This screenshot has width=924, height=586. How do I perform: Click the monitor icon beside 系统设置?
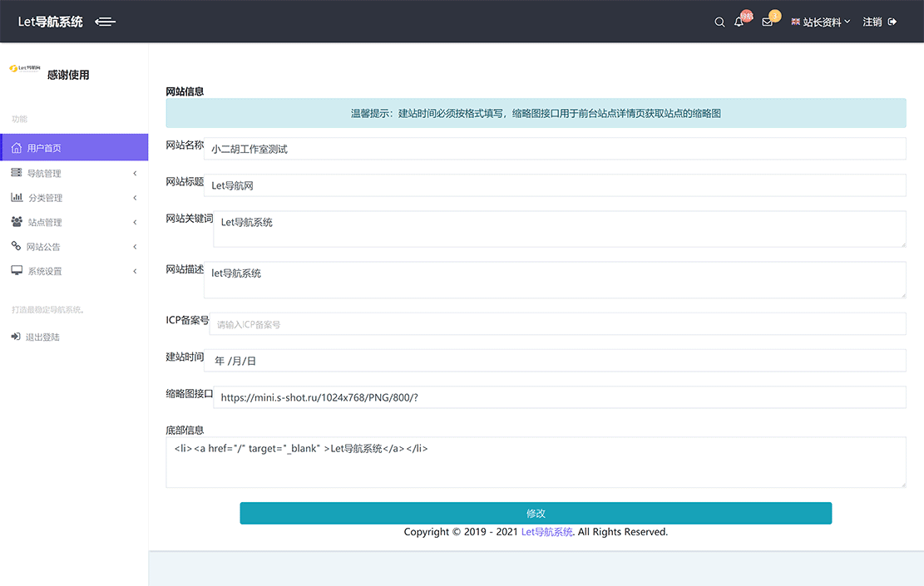pyautogui.click(x=17, y=271)
